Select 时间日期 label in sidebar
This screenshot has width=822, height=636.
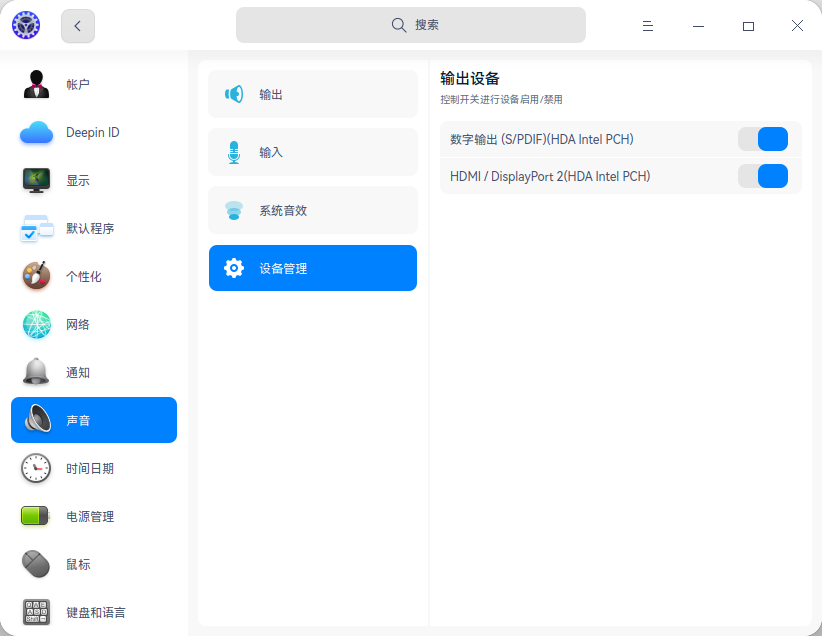tap(90, 469)
